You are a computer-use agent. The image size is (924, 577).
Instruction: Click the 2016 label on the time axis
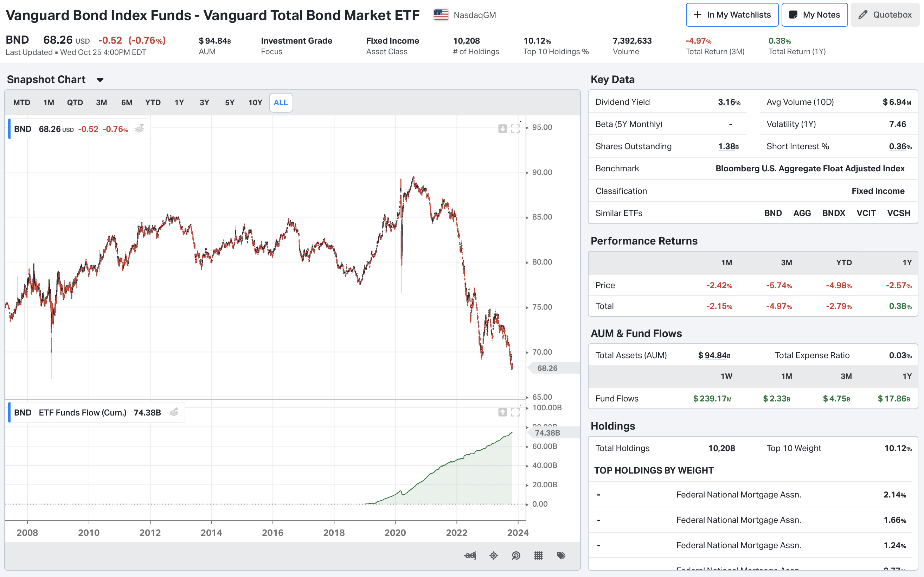pyautogui.click(x=272, y=532)
